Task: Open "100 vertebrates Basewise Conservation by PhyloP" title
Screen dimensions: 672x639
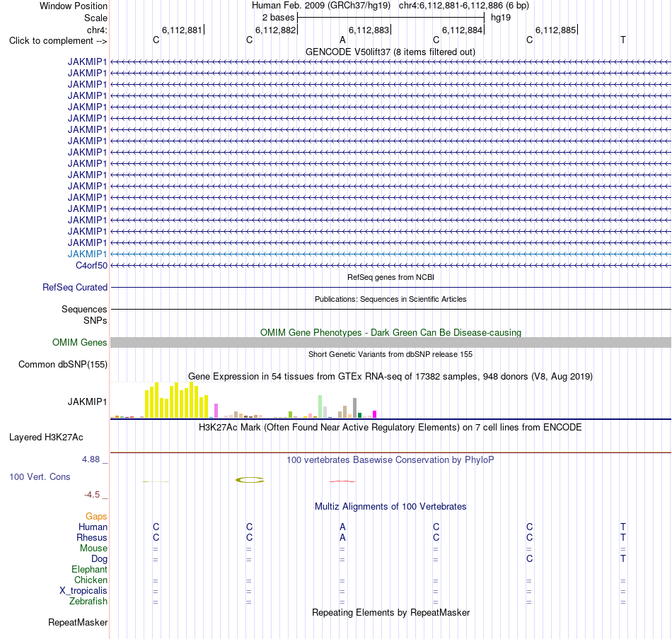Action: point(390,460)
